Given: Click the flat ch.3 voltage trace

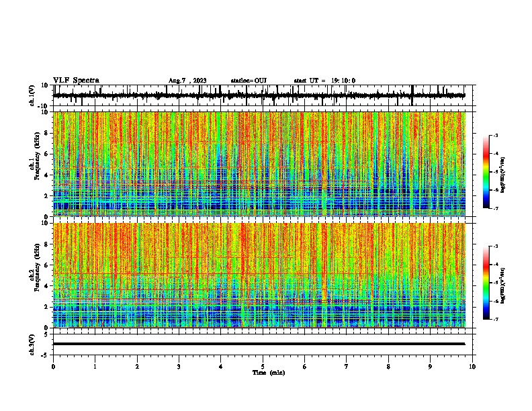Looking at the screenshot, I should [259, 344].
